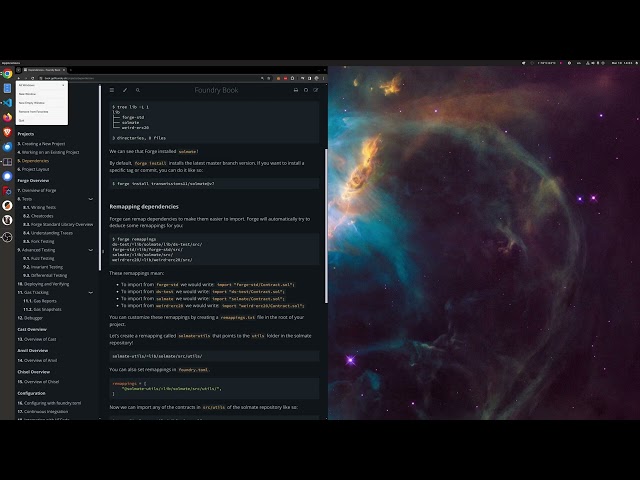Open 16. Configuring with foundry.toml
Image resolution: width=640 pixels, height=480 pixels.
[x=49, y=403]
